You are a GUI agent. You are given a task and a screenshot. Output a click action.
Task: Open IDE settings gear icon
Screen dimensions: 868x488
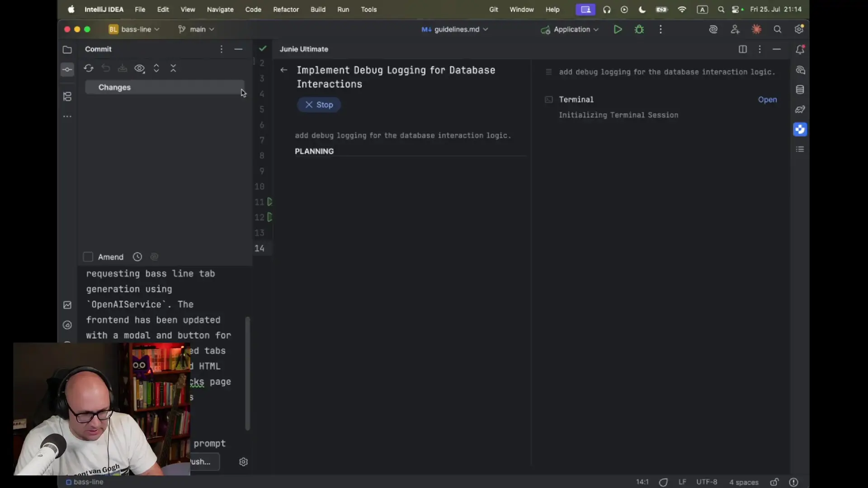pyautogui.click(x=799, y=29)
